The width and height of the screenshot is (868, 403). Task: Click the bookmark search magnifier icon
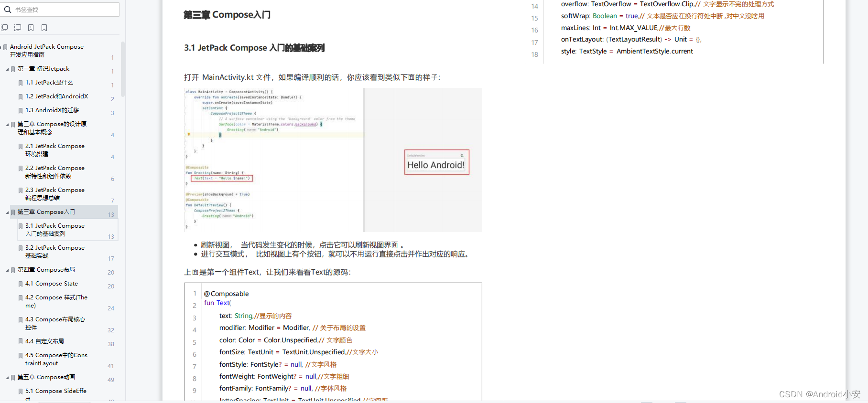[x=7, y=10]
